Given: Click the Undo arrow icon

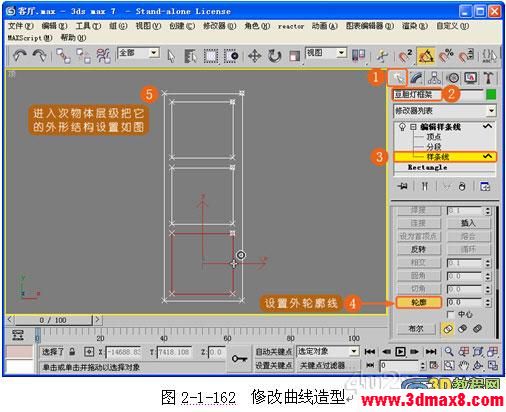Looking at the screenshot, I should coord(20,56).
